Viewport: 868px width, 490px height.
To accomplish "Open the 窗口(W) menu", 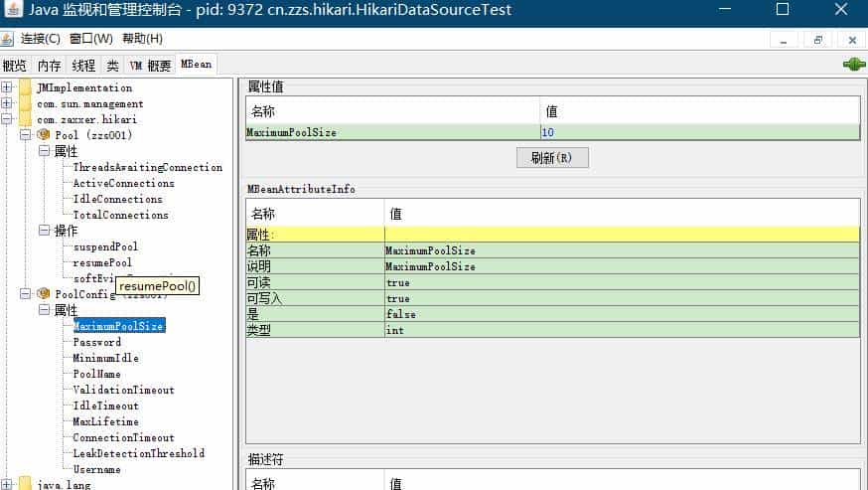I will [91, 39].
